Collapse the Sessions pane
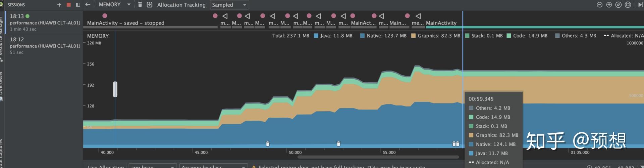Viewport: 644px width, 168px height. (x=78, y=5)
